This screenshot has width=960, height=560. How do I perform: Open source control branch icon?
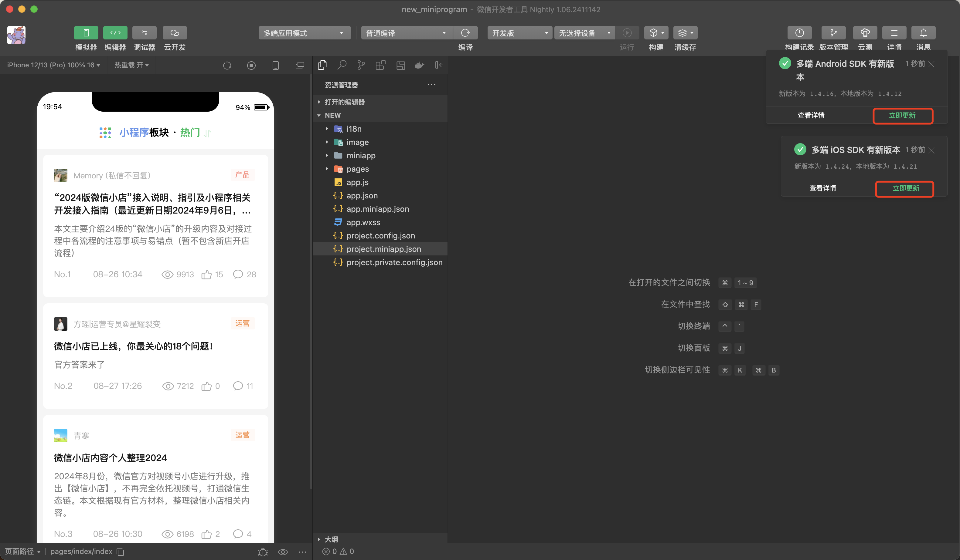[x=361, y=65]
